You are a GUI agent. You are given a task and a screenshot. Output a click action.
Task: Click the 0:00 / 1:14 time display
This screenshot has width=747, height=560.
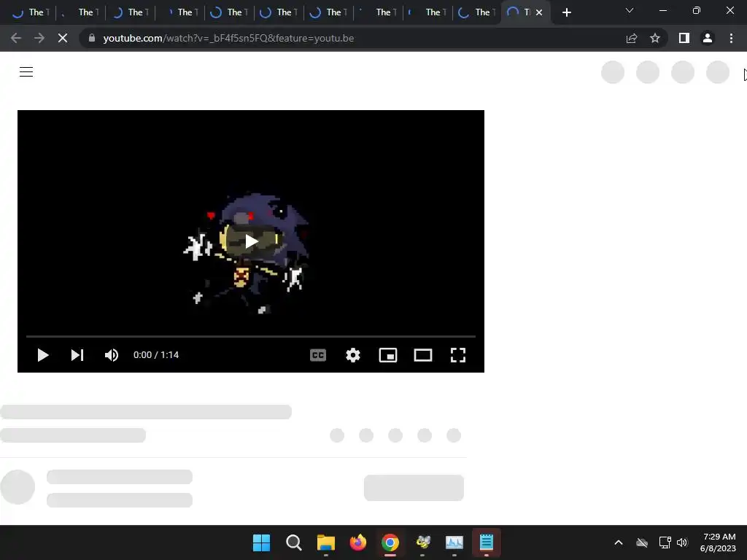156,355
